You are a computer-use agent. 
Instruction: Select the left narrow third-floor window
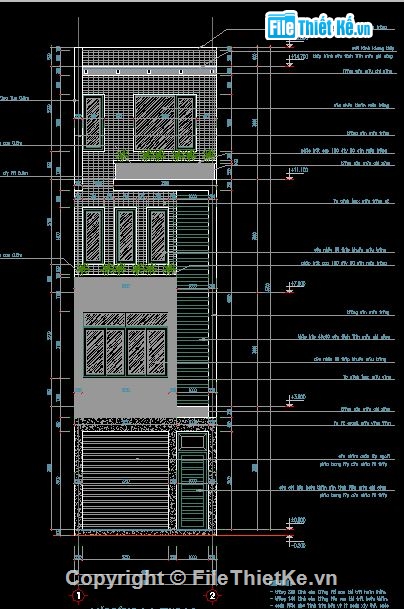(x=94, y=236)
